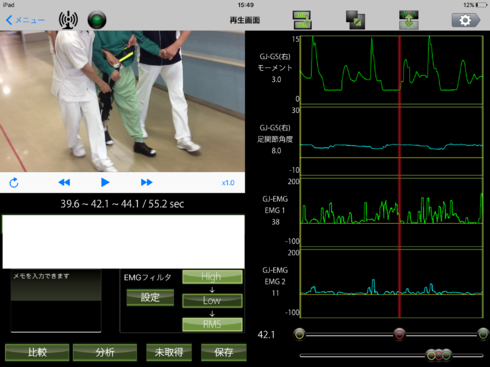Viewport: 490px width, 367px height.
Task: Tap the EMG 1 graph
Action: pyautogui.click(x=391, y=212)
